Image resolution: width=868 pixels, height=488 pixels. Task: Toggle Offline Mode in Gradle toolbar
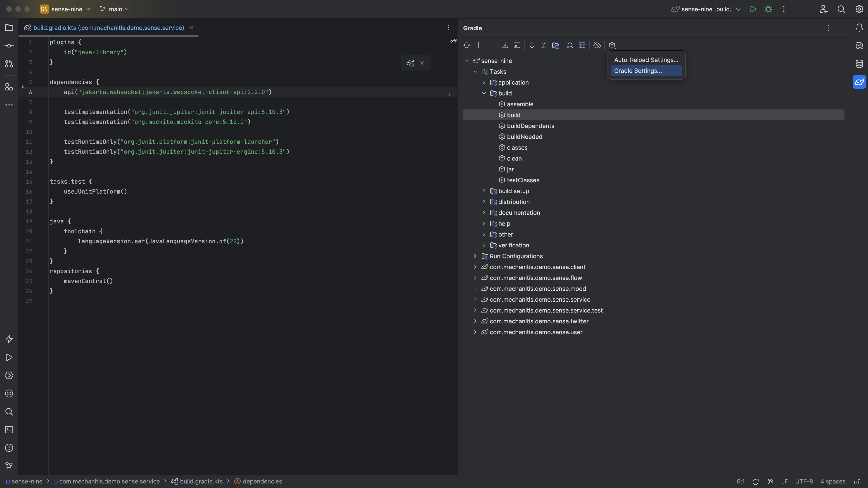(597, 45)
